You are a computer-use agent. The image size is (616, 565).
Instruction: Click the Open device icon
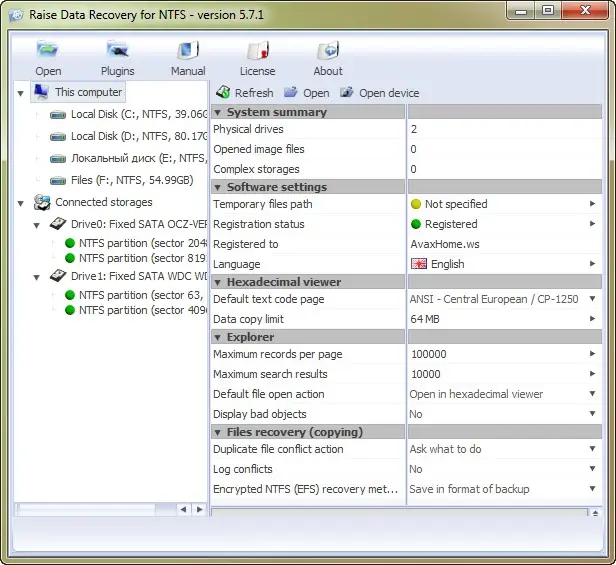[x=346, y=92]
